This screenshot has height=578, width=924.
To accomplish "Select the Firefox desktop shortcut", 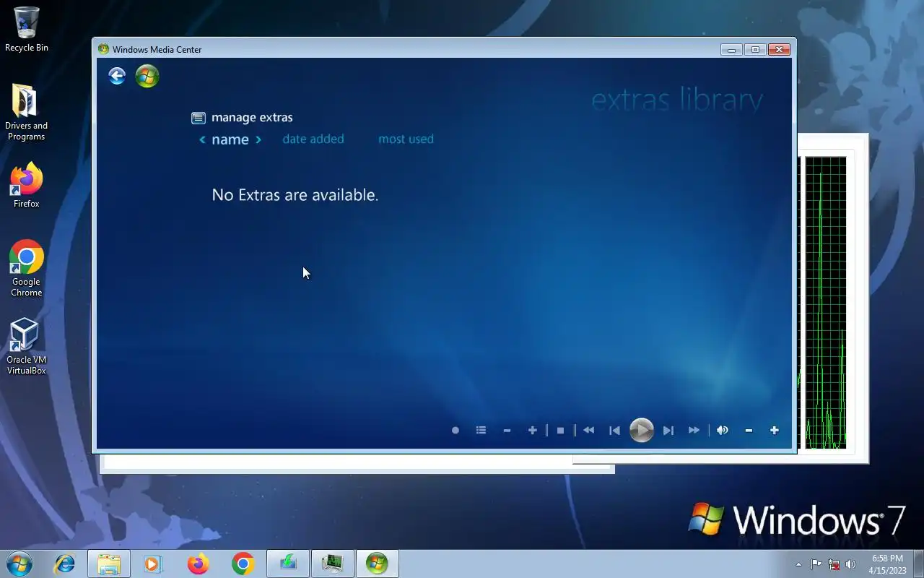I will pos(27,186).
